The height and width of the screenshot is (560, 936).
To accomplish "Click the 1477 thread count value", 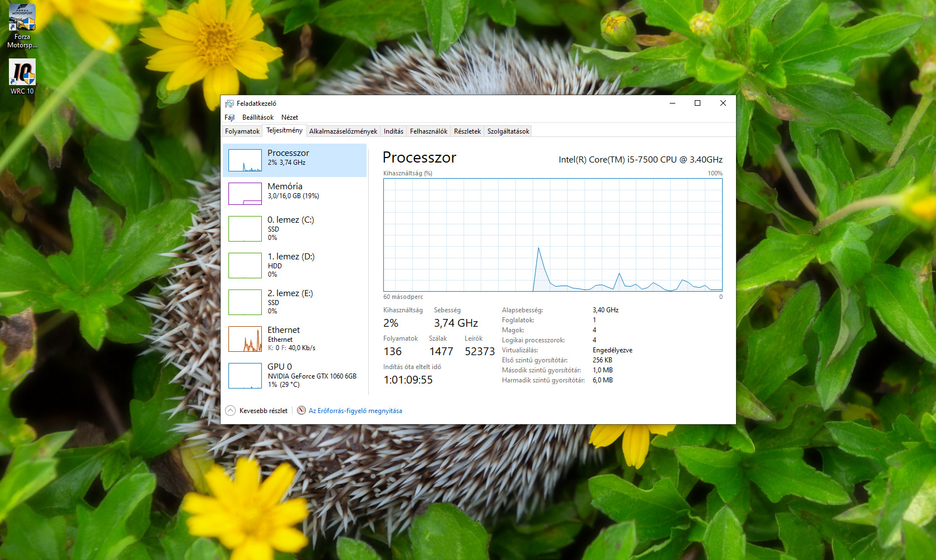I will pos(441,351).
